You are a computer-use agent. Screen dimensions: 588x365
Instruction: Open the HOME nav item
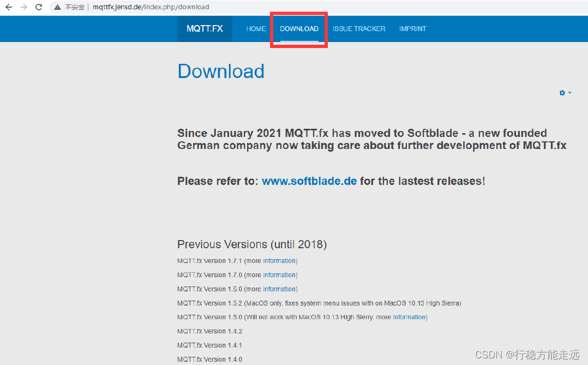tap(256, 29)
